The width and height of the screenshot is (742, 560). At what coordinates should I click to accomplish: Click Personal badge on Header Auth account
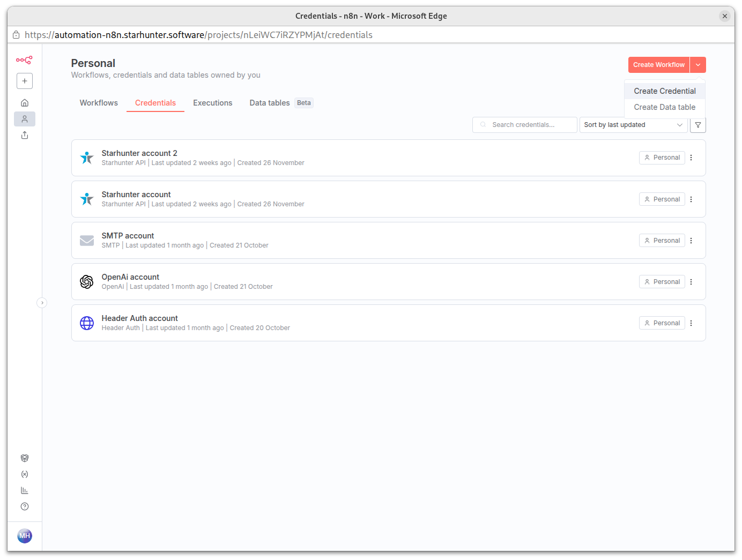(662, 323)
